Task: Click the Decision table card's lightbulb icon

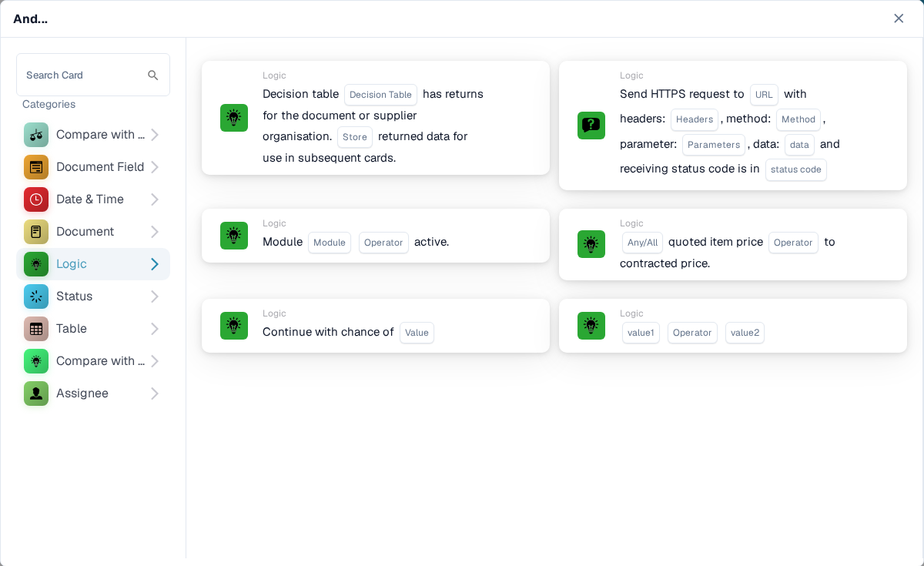Action: 234,118
